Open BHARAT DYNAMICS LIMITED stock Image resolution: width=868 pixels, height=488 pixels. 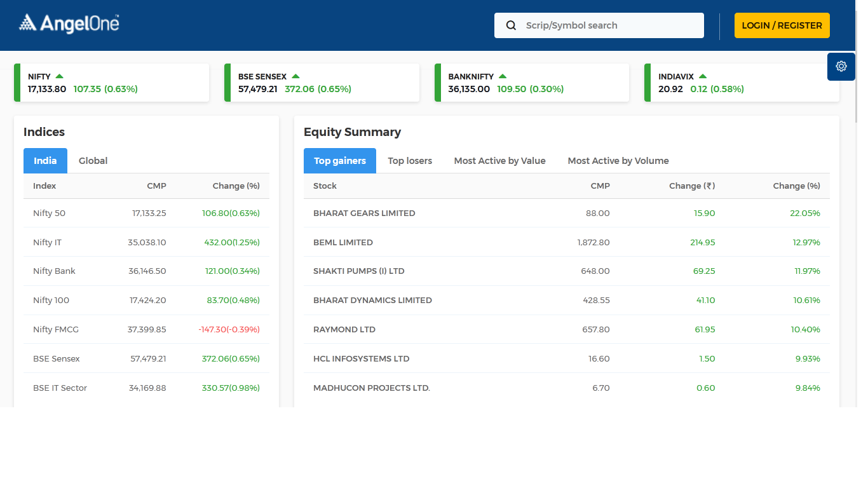(372, 301)
